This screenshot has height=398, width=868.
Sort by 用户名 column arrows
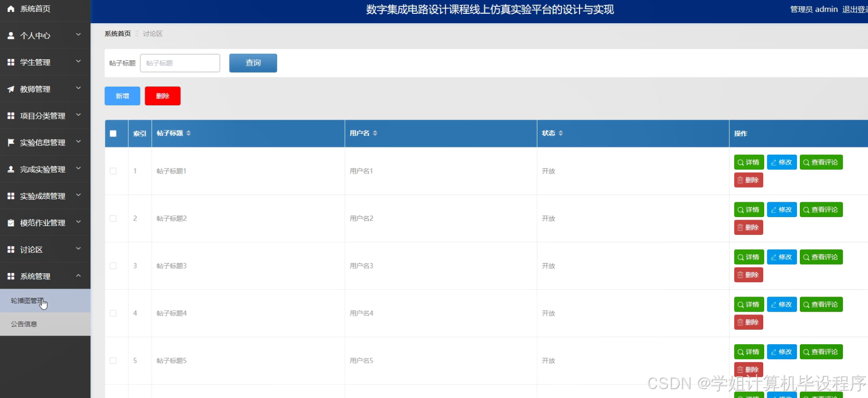point(375,133)
